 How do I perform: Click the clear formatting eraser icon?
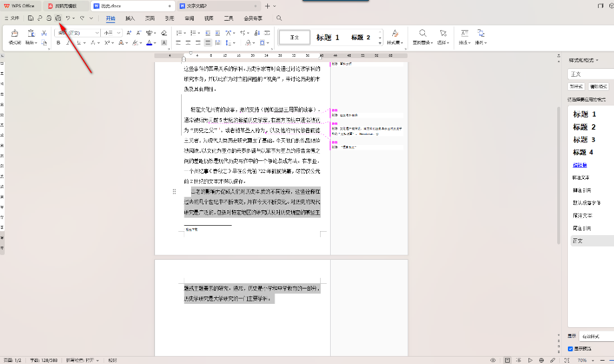(x=165, y=33)
